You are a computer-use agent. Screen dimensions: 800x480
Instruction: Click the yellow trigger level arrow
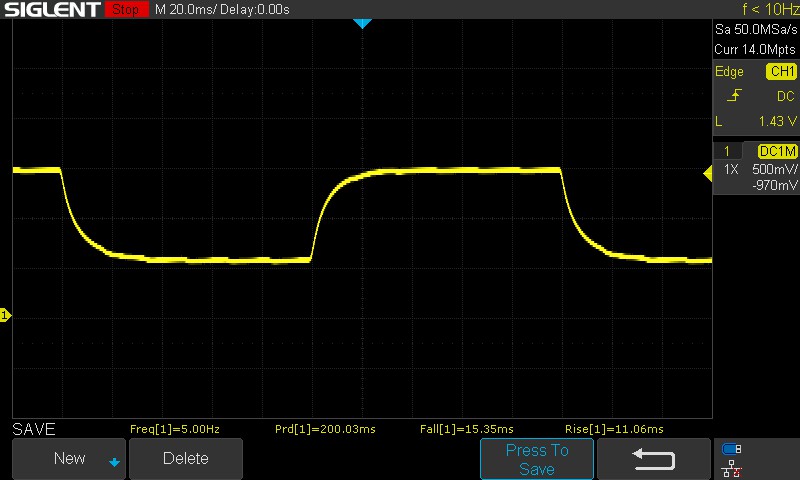708,174
